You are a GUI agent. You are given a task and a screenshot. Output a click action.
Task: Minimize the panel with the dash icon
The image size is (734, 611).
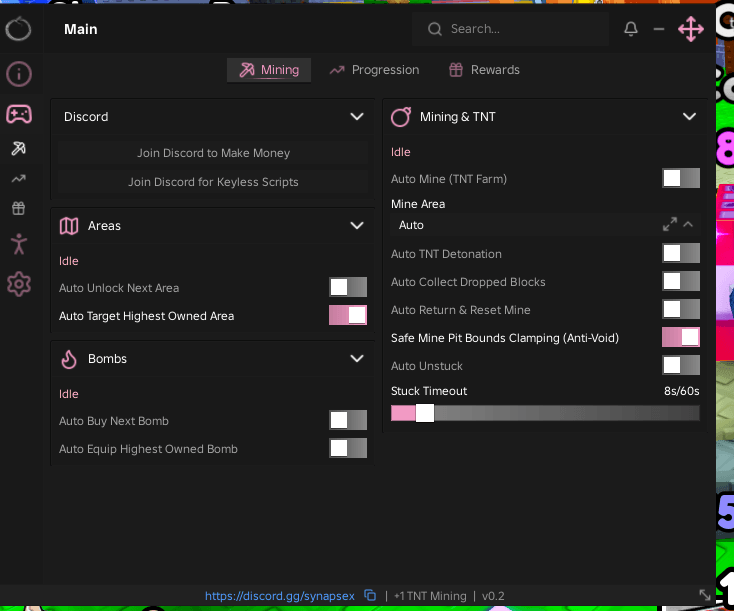point(659,29)
